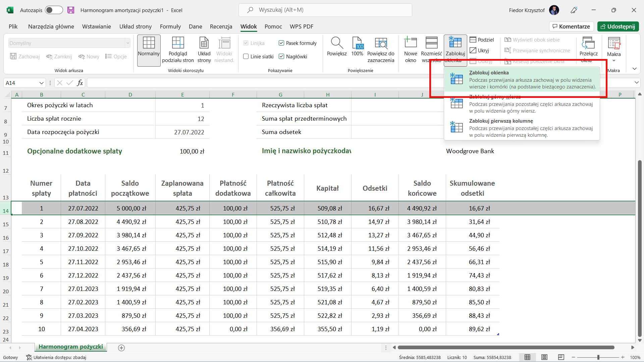Open the Formuły ribbon tab
Screen dimensions: 644x362
pos(170,26)
